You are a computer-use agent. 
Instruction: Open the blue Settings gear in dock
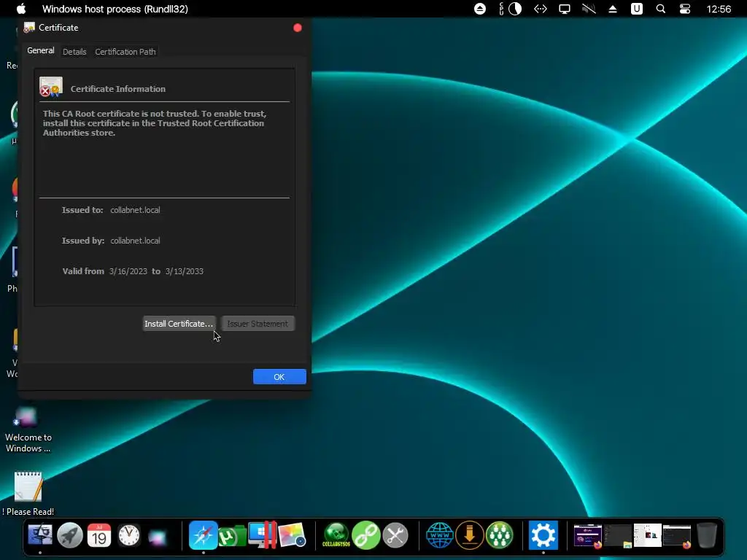543,535
